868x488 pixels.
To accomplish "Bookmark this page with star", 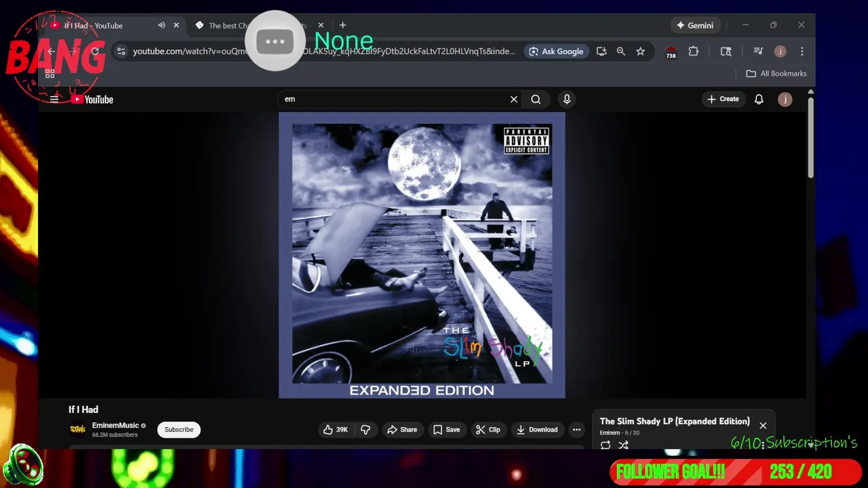I will coord(640,52).
